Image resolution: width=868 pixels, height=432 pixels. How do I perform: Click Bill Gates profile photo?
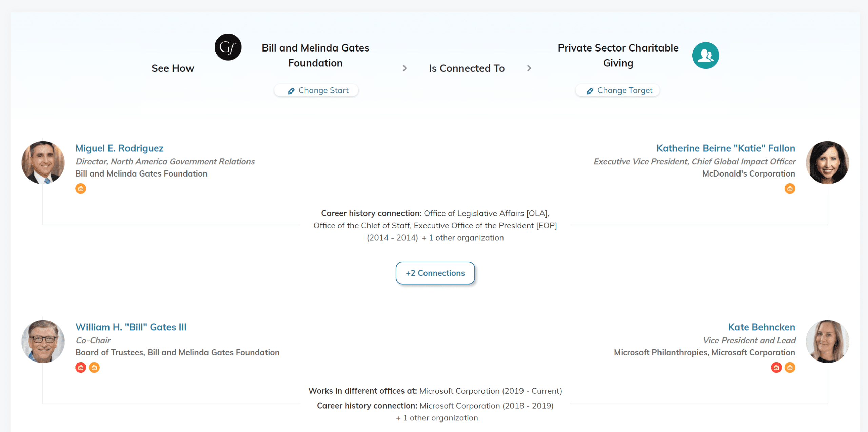[43, 342]
